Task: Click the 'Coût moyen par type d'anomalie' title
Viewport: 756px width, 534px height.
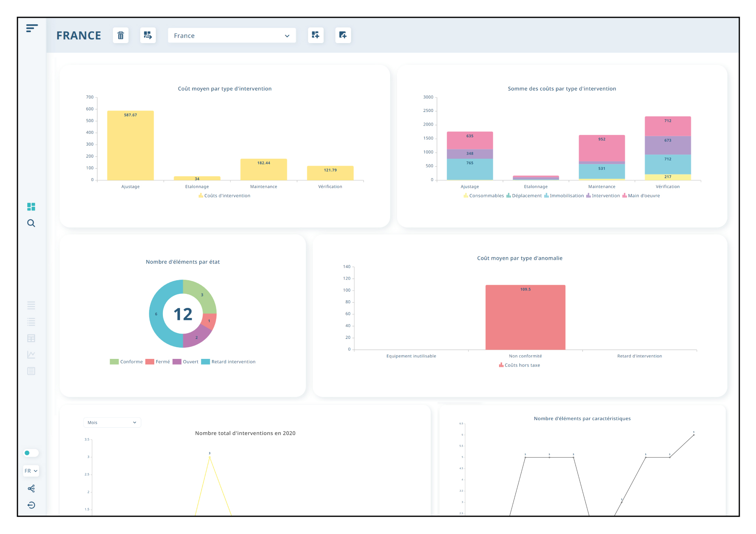Action: tap(520, 258)
